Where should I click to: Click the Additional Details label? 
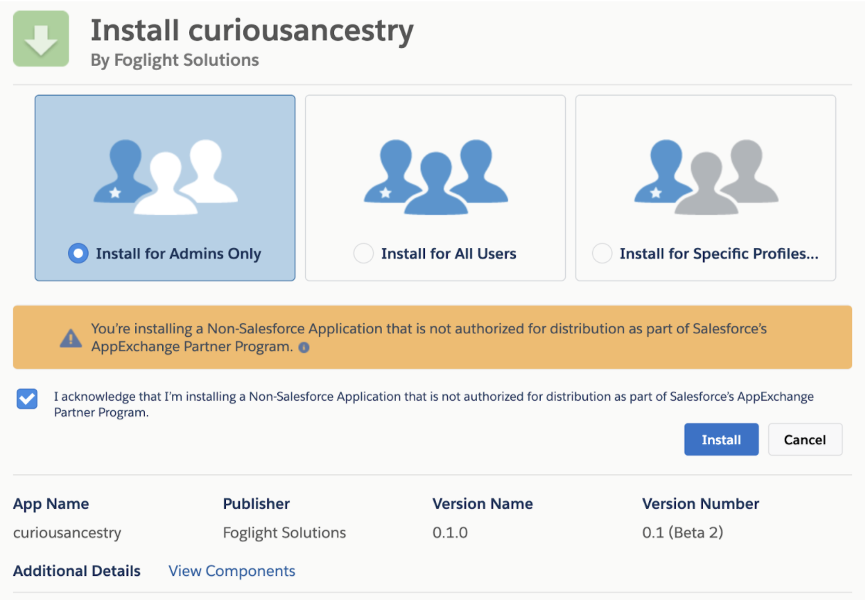[x=77, y=571]
